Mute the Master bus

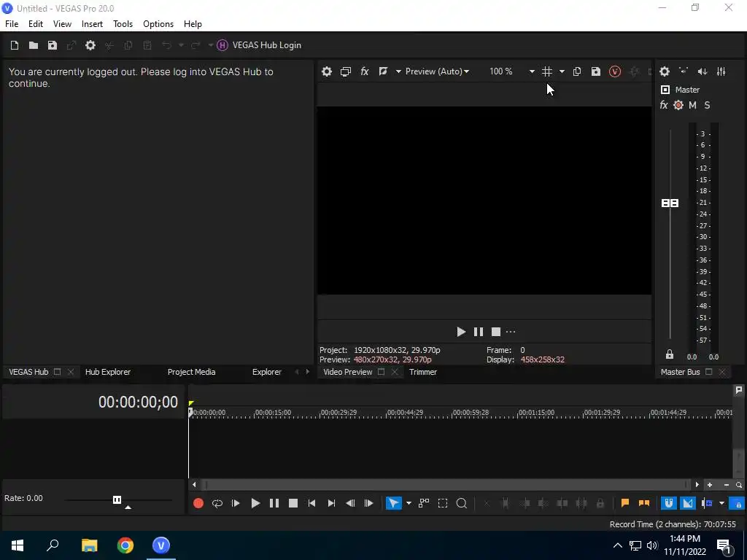click(693, 105)
